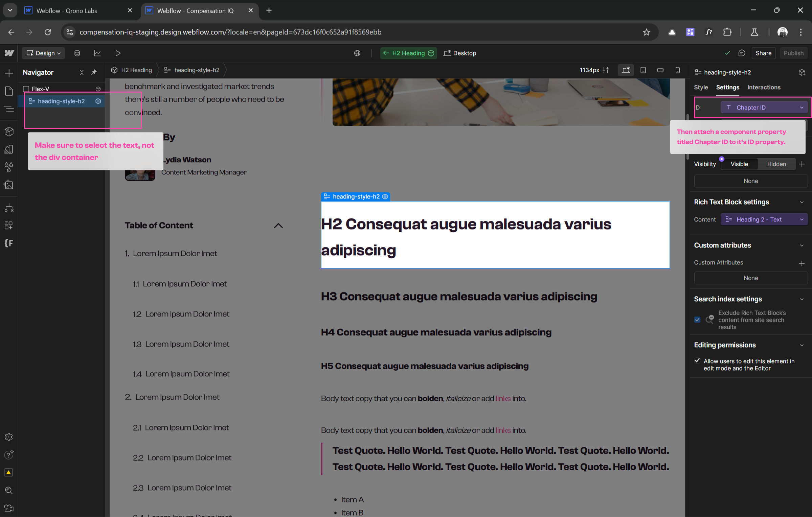
Task: Open the Pages panel
Action: [9, 91]
